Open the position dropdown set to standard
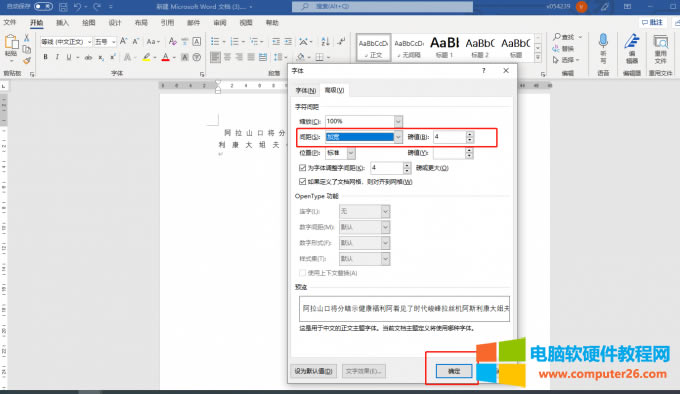 tap(351, 153)
